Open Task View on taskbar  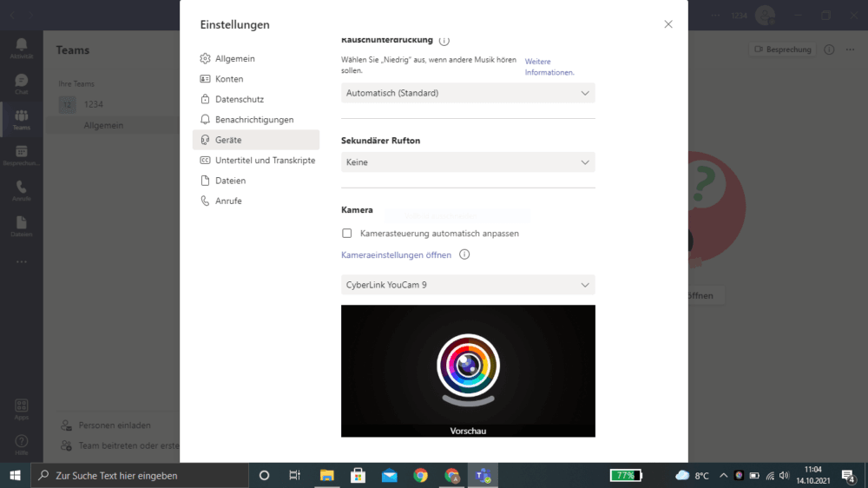pyautogui.click(x=294, y=475)
